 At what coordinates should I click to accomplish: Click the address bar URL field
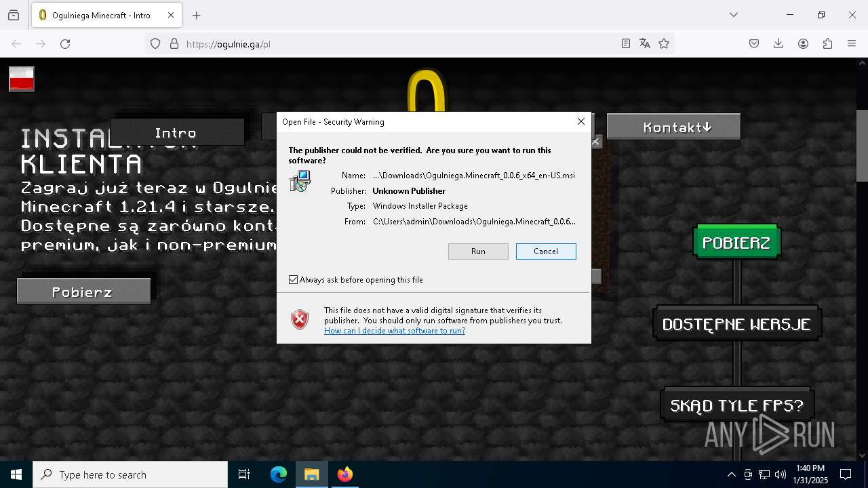point(400,44)
